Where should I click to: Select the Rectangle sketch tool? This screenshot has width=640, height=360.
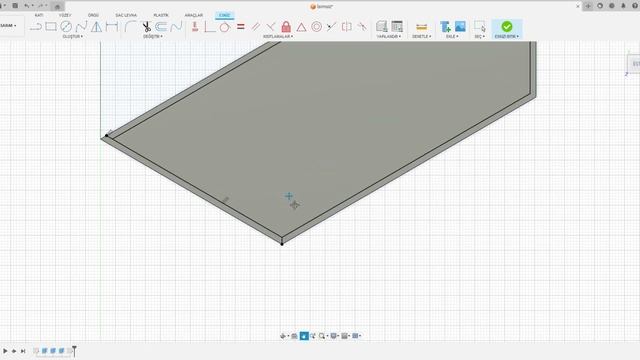coord(51,27)
